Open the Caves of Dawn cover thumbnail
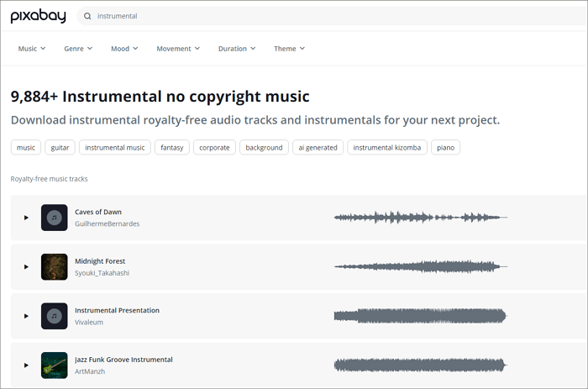Image resolution: width=588 pixels, height=389 pixels. click(x=54, y=218)
